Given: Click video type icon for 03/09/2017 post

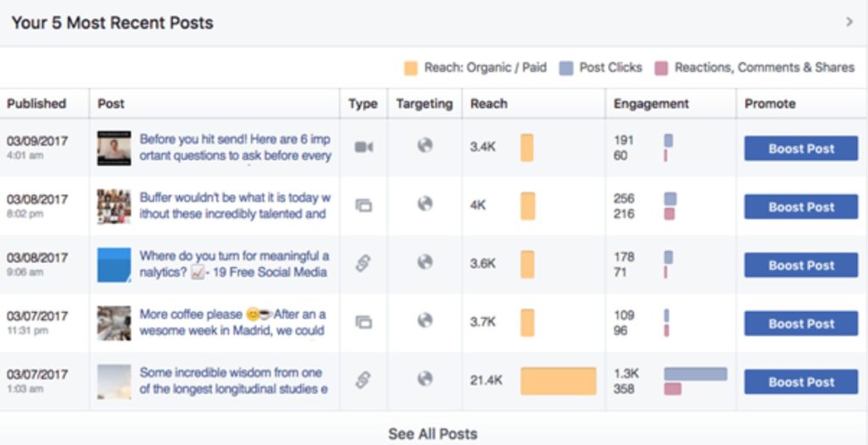Looking at the screenshot, I should 363,147.
